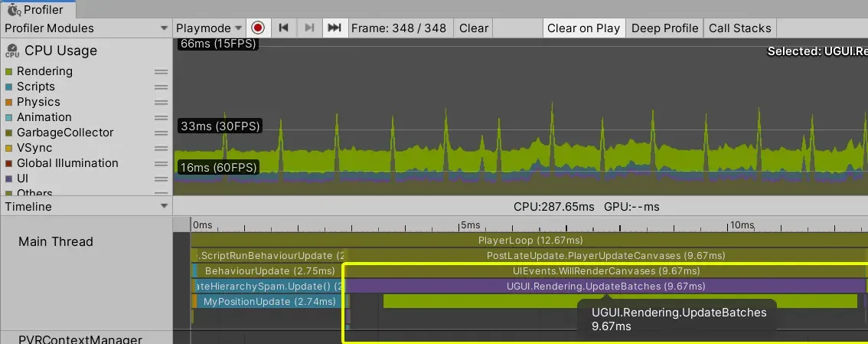Go to previous frame button

(283, 28)
